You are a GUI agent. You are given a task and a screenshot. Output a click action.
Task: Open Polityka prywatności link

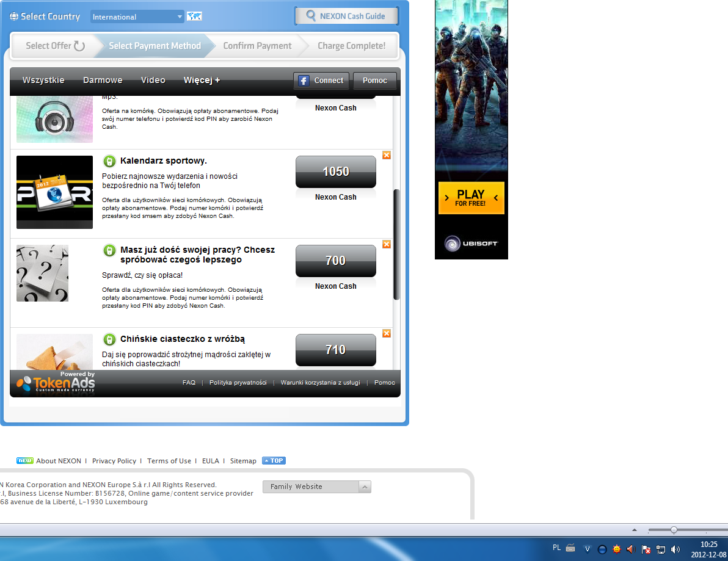[x=238, y=383]
